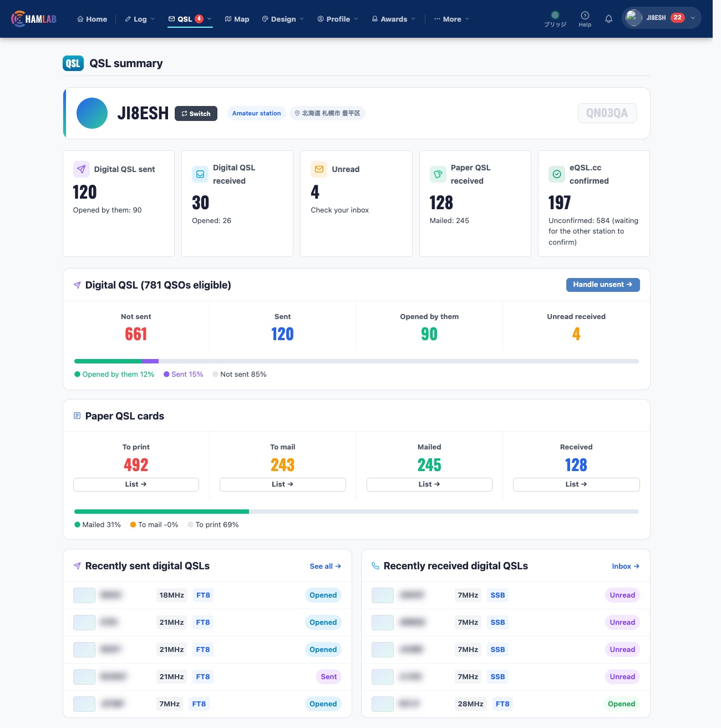Open the Mailed List button
Screen dimensions: 721x728
(x=429, y=484)
